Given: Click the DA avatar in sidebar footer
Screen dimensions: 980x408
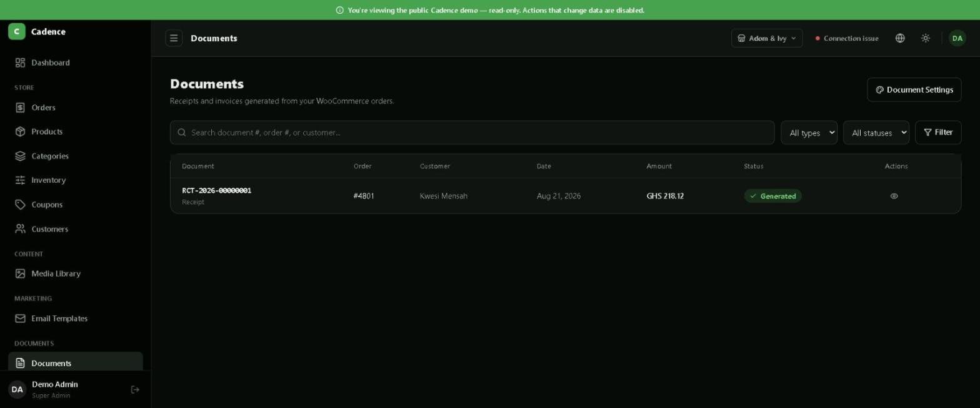Looking at the screenshot, I should pyautogui.click(x=17, y=389).
